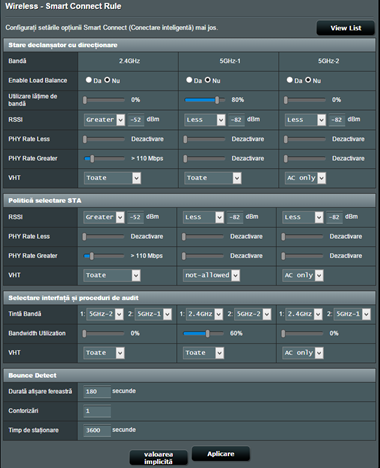Click STA policy PHY Rate Less slider for 5GHz-1

click(x=203, y=237)
